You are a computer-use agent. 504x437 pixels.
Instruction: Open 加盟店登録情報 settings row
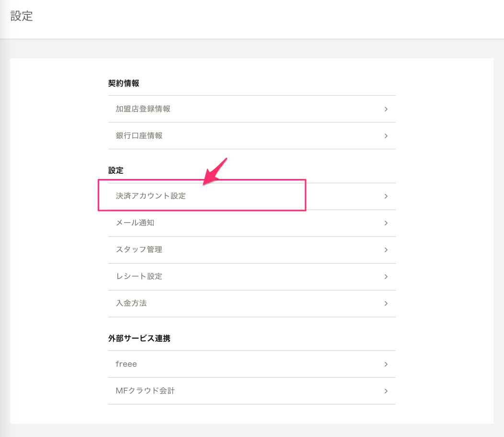click(252, 109)
